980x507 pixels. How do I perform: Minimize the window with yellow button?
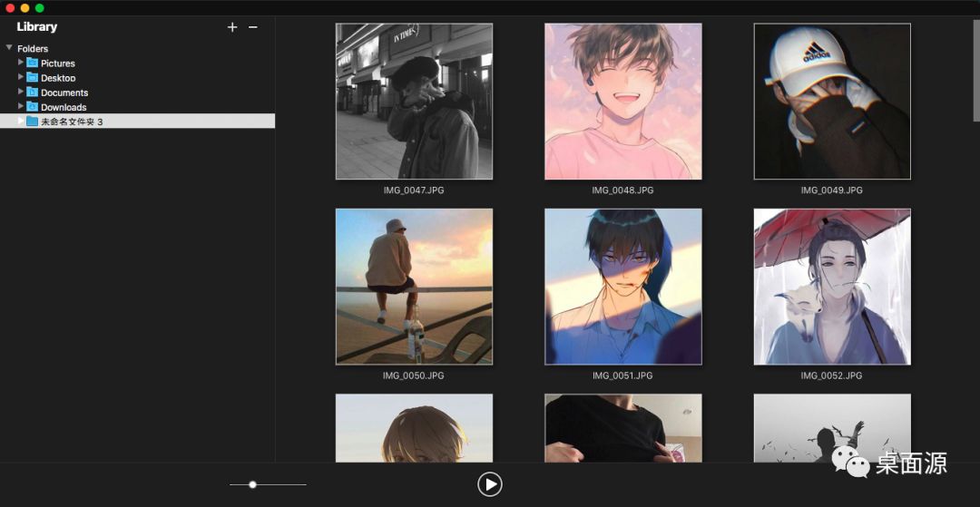pos(25,8)
